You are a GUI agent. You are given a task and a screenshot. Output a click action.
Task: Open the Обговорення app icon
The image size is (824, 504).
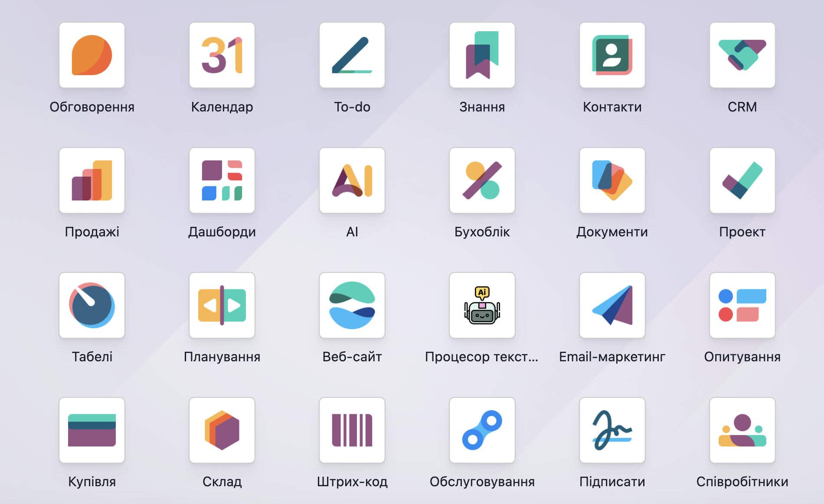click(92, 55)
